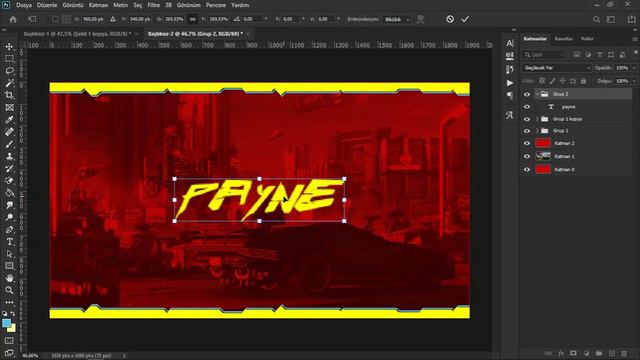The image size is (640, 360).
Task: Select the Hand tool
Action: point(9,278)
